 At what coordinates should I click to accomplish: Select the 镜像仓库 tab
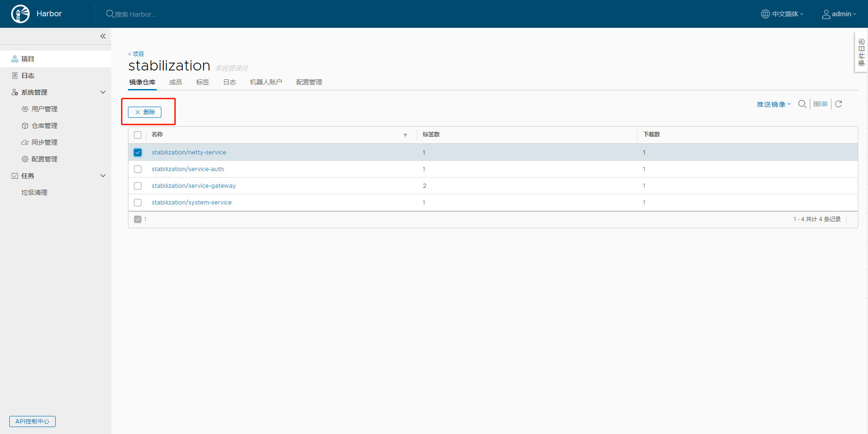[x=142, y=82]
